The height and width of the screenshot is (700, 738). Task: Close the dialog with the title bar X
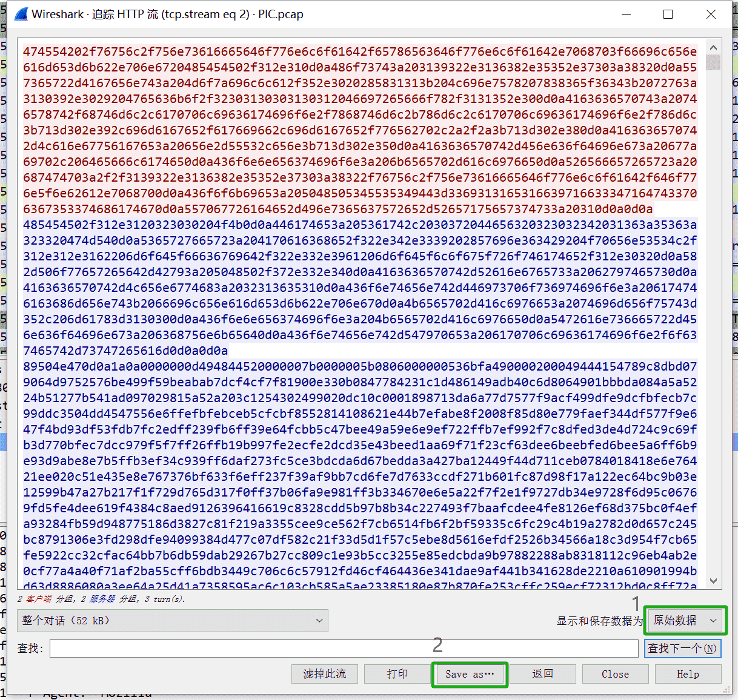(x=711, y=15)
